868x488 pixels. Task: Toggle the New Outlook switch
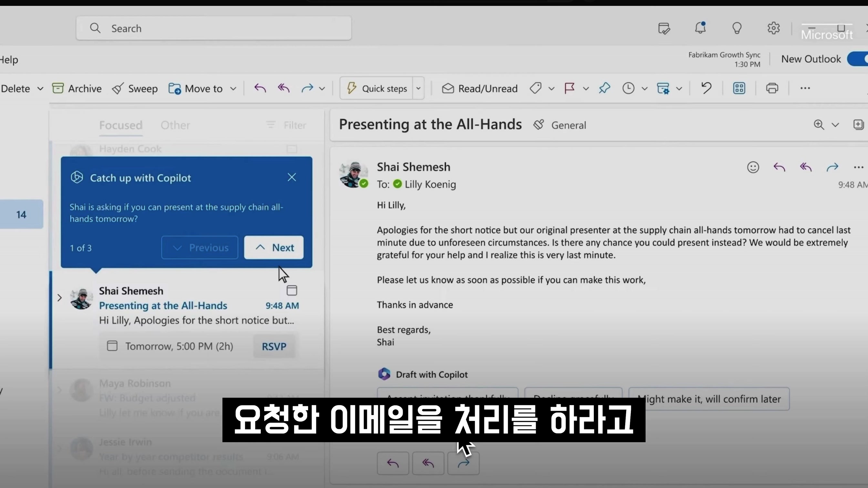click(858, 59)
